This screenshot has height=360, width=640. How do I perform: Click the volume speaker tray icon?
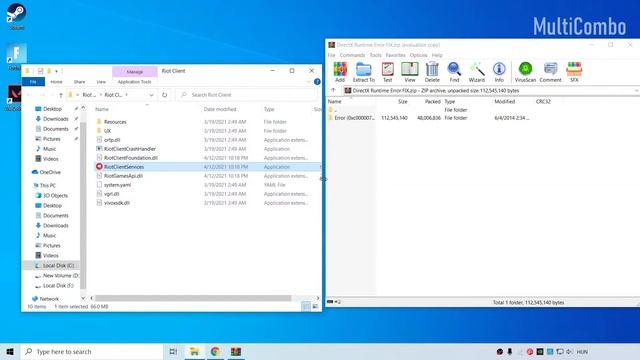(569, 351)
